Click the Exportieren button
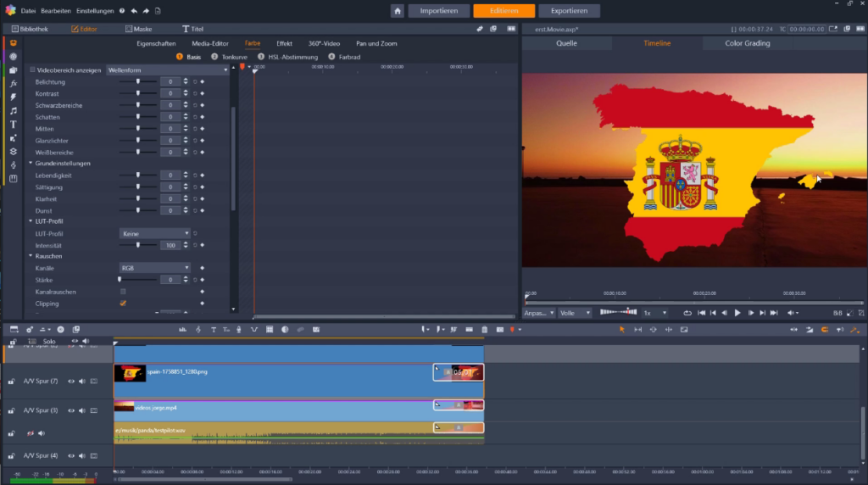The width and height of the screenshot is (868, 485). point(569,10)
